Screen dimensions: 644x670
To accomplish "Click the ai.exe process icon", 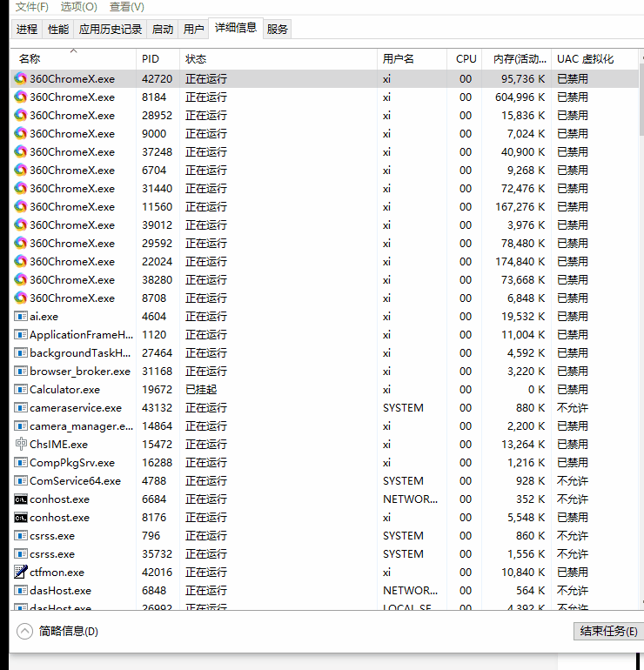I will click(x=21, y=316).
